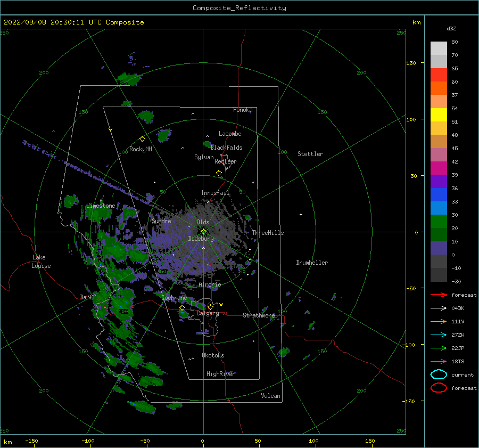Select the purple 39-36 dBZ swatch
The width and height of the screenshot is (479, 448).
[x=439, y=182]
